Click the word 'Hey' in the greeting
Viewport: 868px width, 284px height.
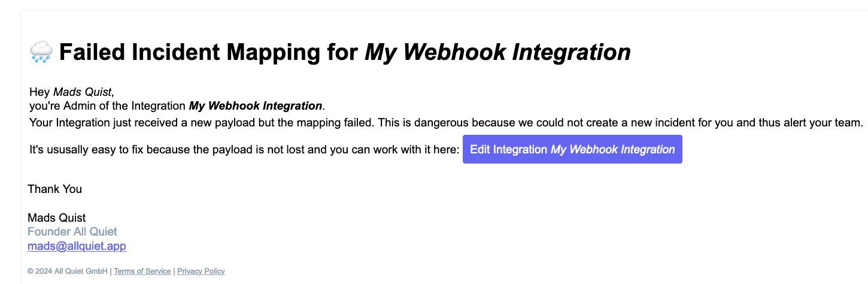point(40,92)
